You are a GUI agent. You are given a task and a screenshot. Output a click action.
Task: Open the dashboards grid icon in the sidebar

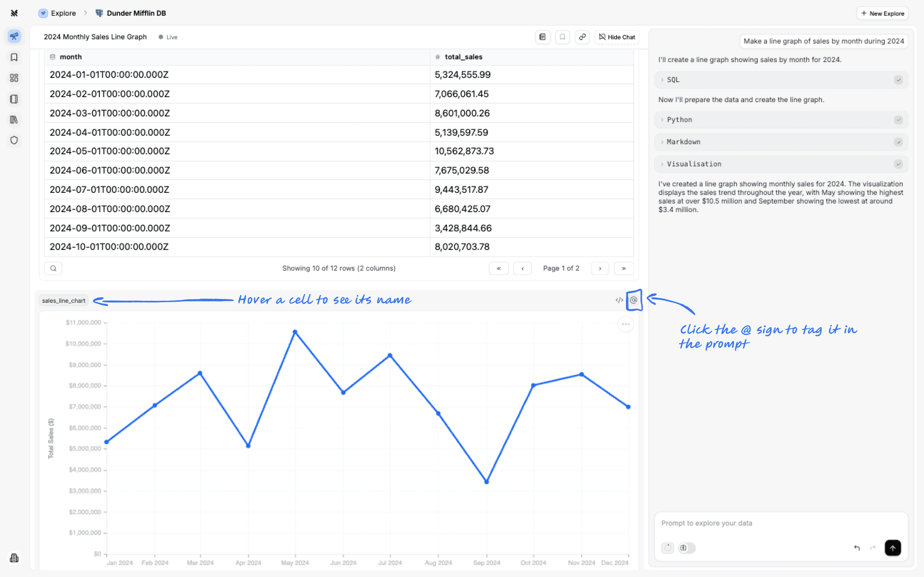pyautogui.click(x=14, y=78)
